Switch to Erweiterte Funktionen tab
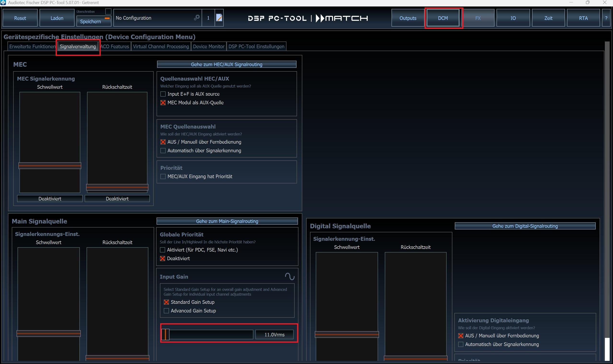 point(32,46)
